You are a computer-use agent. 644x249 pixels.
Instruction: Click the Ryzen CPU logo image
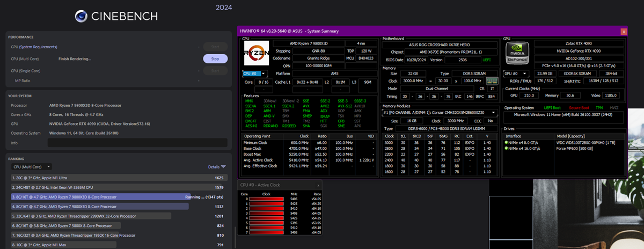pyautogui.click(x=256, y=54)
